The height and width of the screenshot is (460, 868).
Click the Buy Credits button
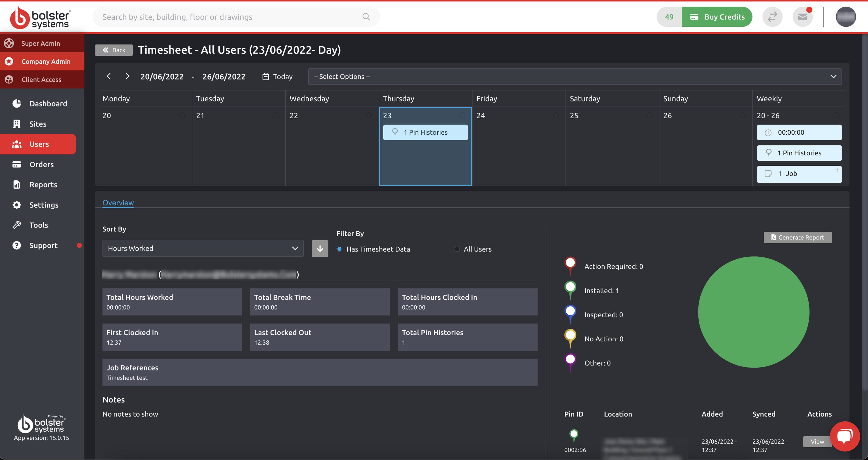717,17
